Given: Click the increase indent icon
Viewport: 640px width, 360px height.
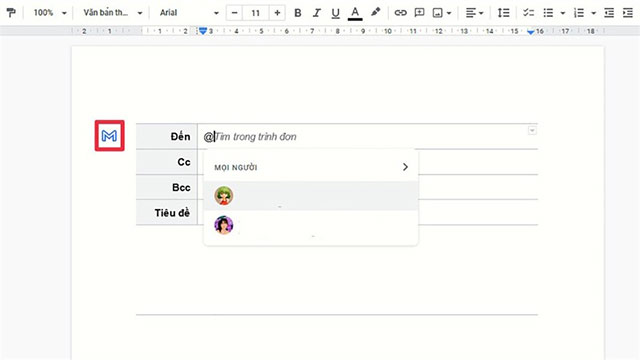Looking at the screenshot, I should point(628,13).
